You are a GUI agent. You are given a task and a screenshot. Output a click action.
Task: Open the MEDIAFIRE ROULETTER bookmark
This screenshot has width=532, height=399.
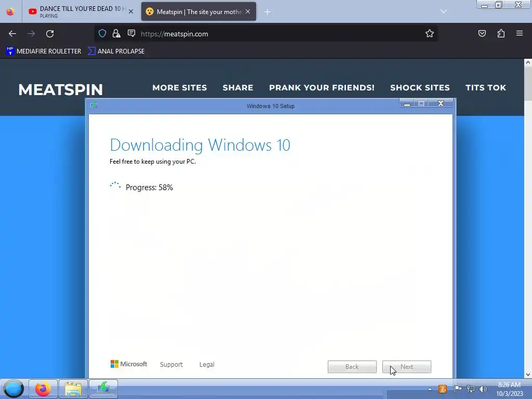pyautogui.click(x=44, y=51)
